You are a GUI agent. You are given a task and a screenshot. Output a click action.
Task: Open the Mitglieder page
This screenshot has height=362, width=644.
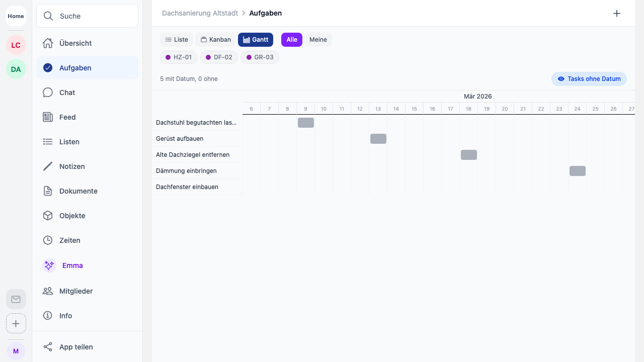[x=75, y=291]
